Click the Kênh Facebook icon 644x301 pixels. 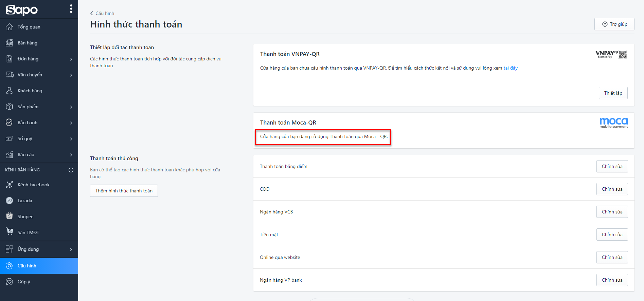10,185
